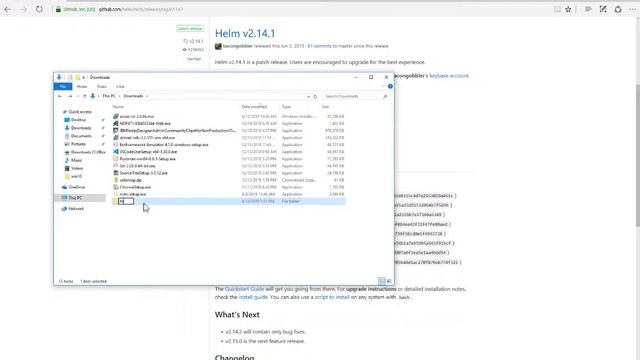Open browser web notes pen icon
640x360 pixels.
coord(603,9)
